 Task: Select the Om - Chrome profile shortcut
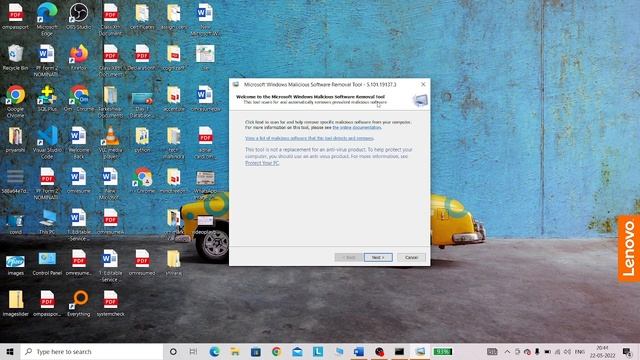(x=79, y=98)
